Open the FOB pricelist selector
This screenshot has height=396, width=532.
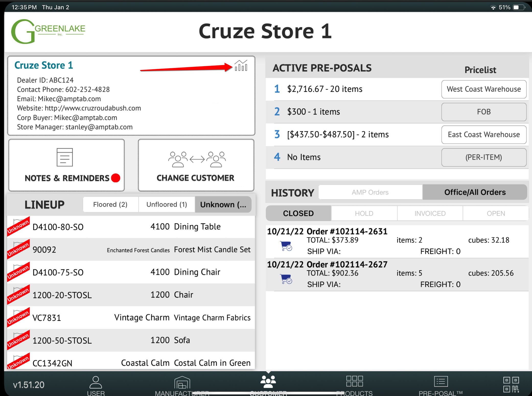[x=483, y=112]
